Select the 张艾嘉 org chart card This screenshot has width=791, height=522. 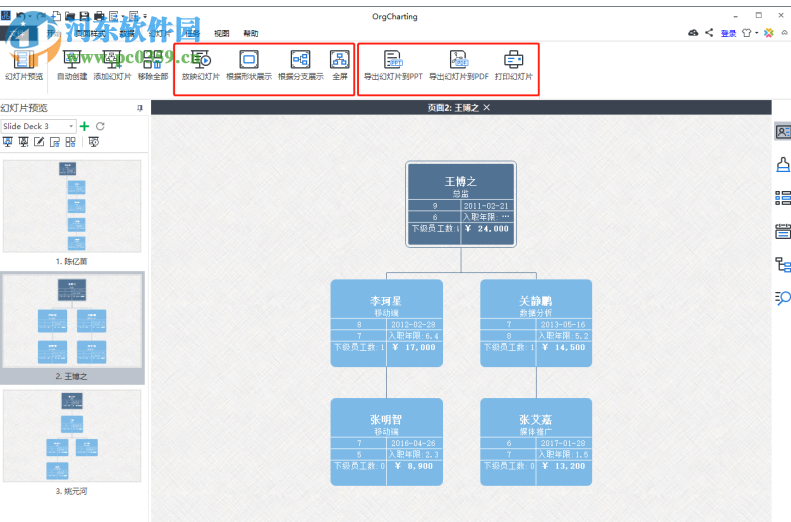pos(536,442)
